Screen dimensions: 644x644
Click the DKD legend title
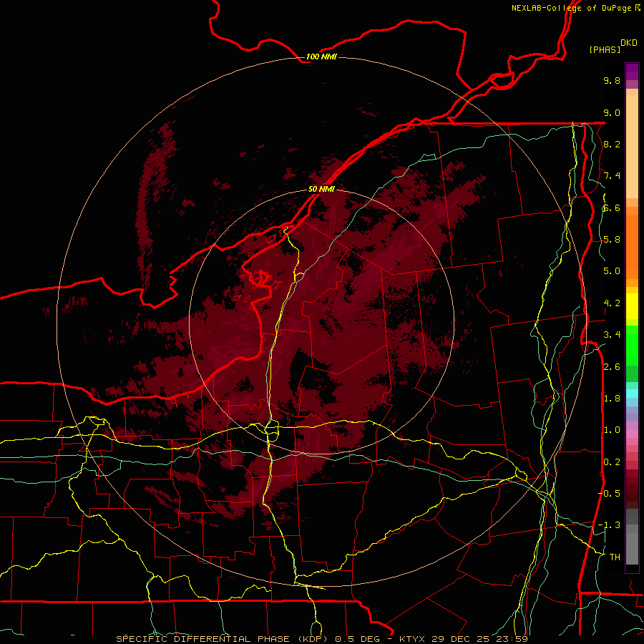(628, 43)
